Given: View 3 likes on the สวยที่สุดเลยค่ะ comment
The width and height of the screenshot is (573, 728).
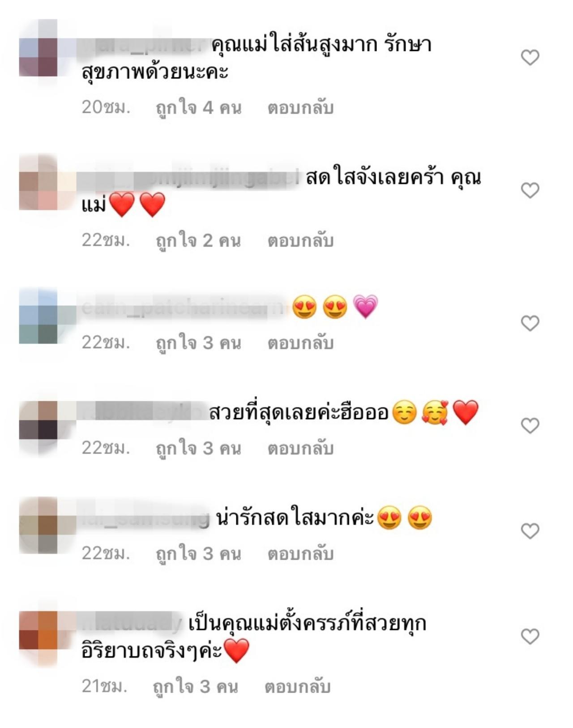Looking at the screenshot, I should 198,448.
